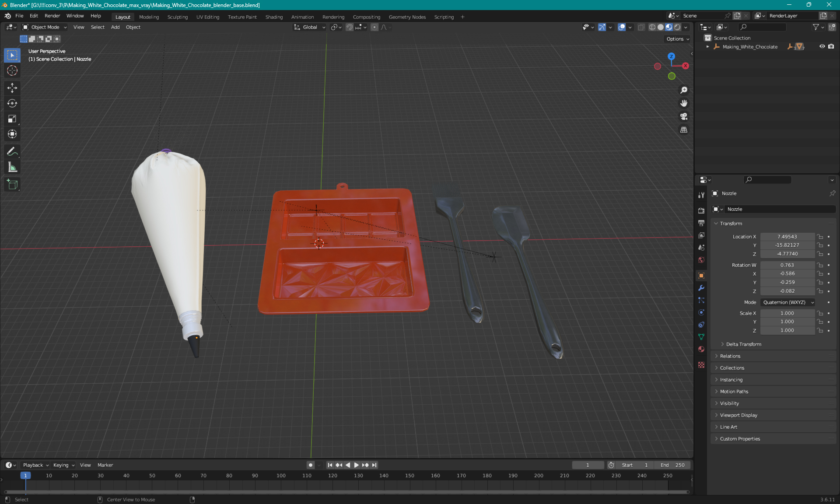Click the pan hand navigation gizmo
Screen dimensions: 840x504
tap(684, 103)
